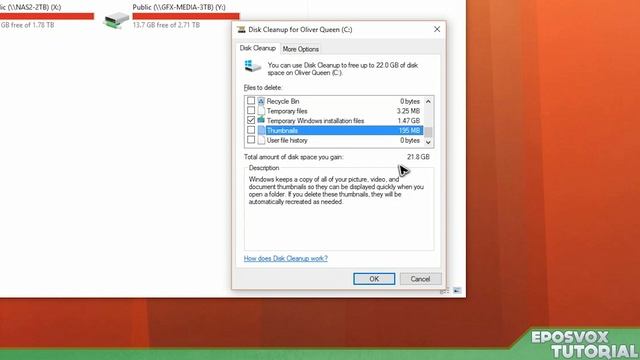This screenshot has width=640, height=360.
Task: Check the User file history checkbox
Action: [251, 140]
